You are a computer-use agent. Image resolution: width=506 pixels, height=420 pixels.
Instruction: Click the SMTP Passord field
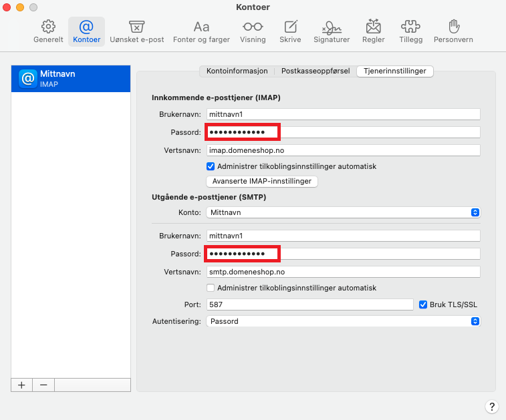pos(344,254)
